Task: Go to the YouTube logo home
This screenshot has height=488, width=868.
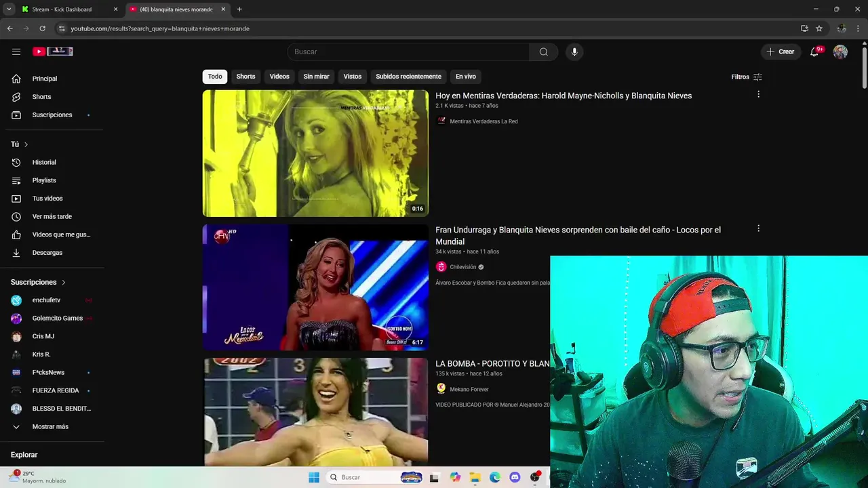Action: (53, 52)
